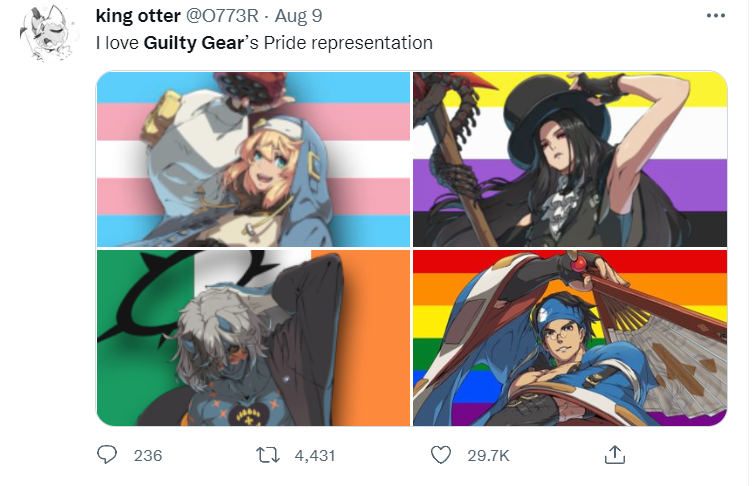The width and height of the screenshot is (752, 486).
Task: Click the 236 replies count
Action: [148, 455]
